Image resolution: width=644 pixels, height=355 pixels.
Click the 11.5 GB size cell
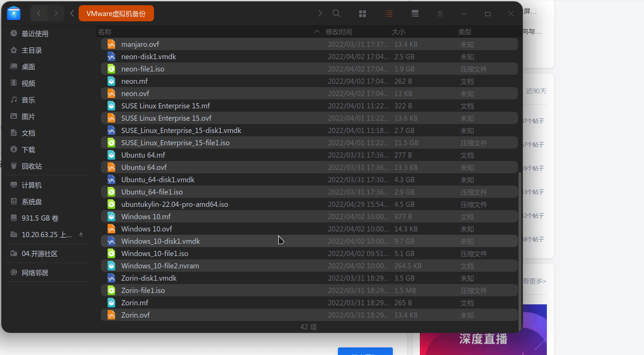click(407, 142)
